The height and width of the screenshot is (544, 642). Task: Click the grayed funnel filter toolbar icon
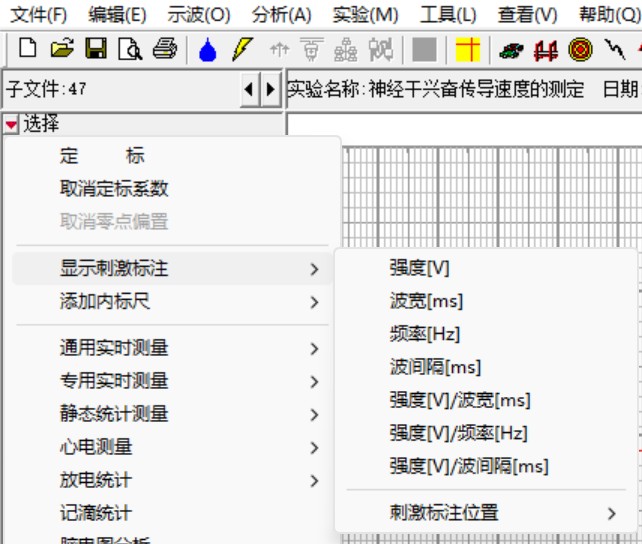(312, 49)
